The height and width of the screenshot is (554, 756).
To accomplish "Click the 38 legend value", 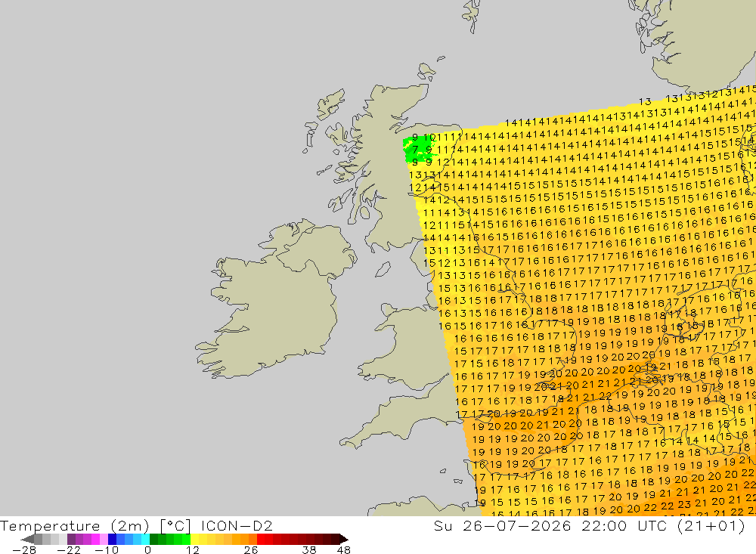I will coord(309,549).
